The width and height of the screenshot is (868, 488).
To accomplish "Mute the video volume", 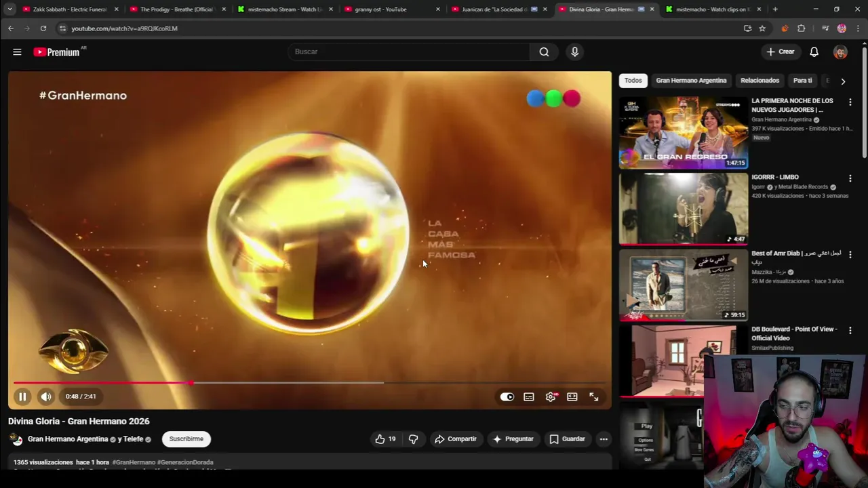I will (x=46, y=396).
